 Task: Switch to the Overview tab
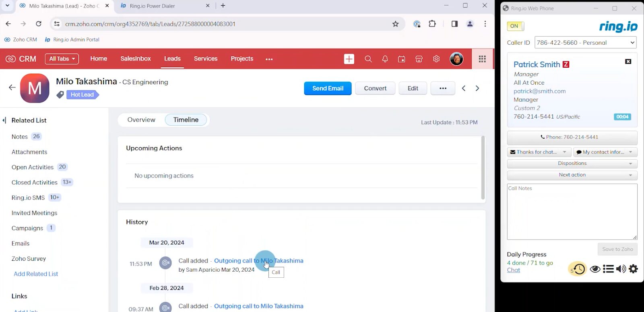pyautogui.click(x=141, y=120)
